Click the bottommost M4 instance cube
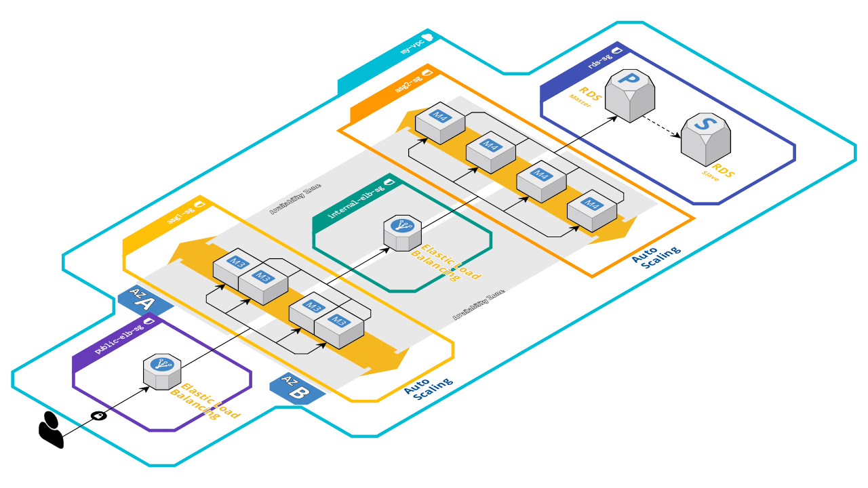Image resolution: width=868 pixels, height=488 pixels. pos(592,212)
